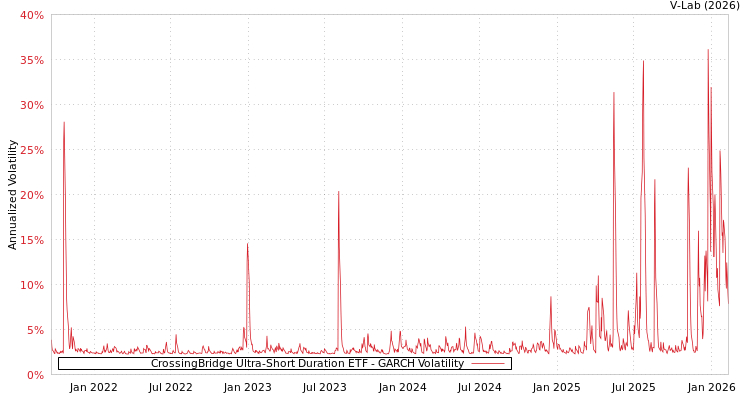Screen dimensions: 750x400
Task: Click the CrossingBridge GARCH Volatility legend label
Action: pos(308,364)
